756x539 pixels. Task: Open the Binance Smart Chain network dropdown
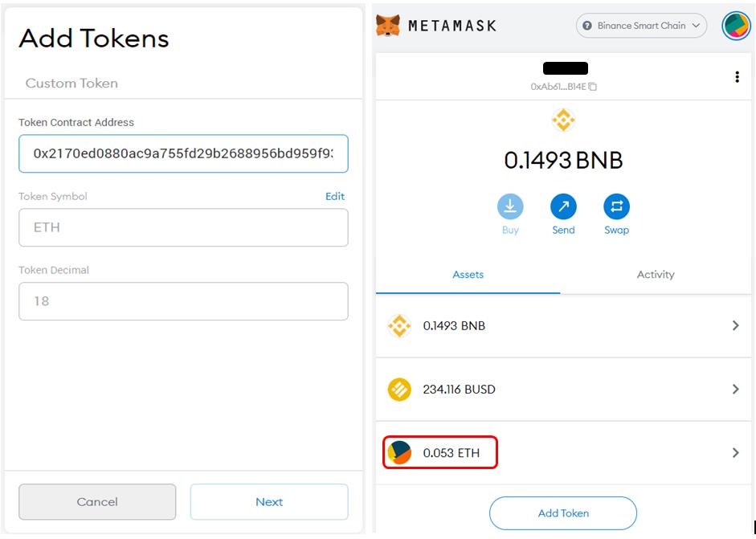point(641,26)
